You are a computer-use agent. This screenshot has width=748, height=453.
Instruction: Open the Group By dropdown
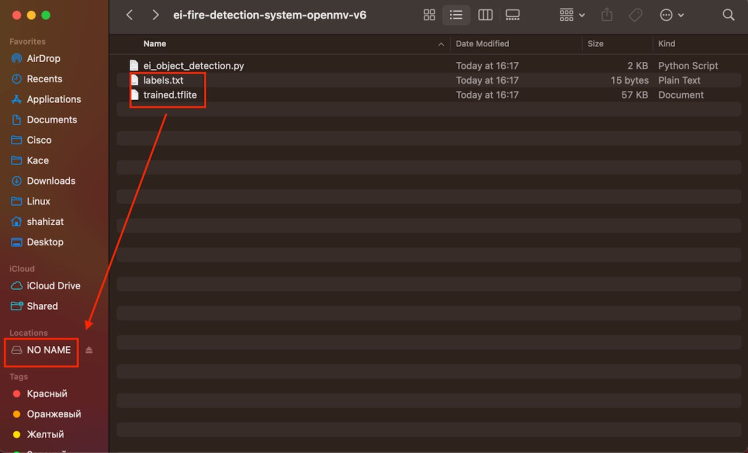click(x=572, y=15)
